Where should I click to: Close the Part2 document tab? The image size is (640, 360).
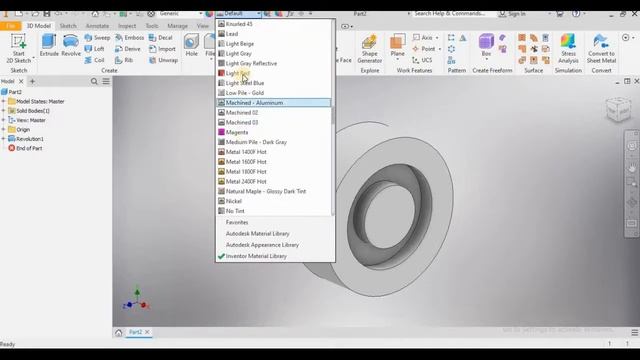click(x=147, y=332)
